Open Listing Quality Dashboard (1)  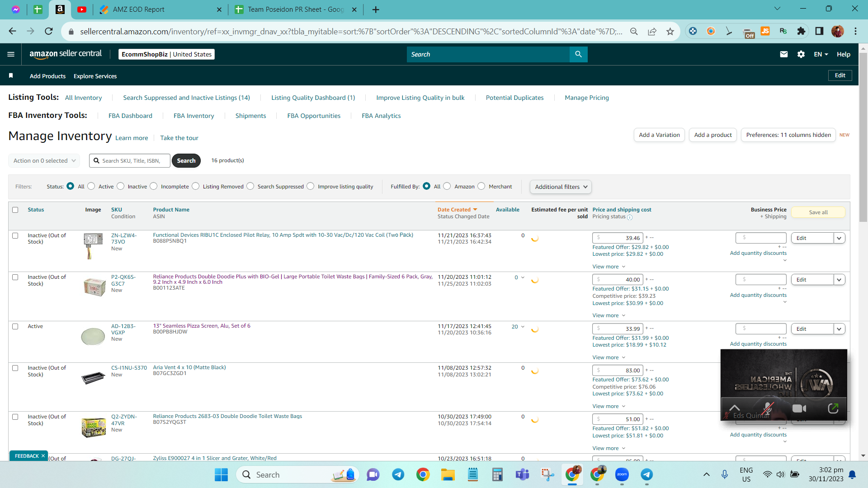click(313, 98)
